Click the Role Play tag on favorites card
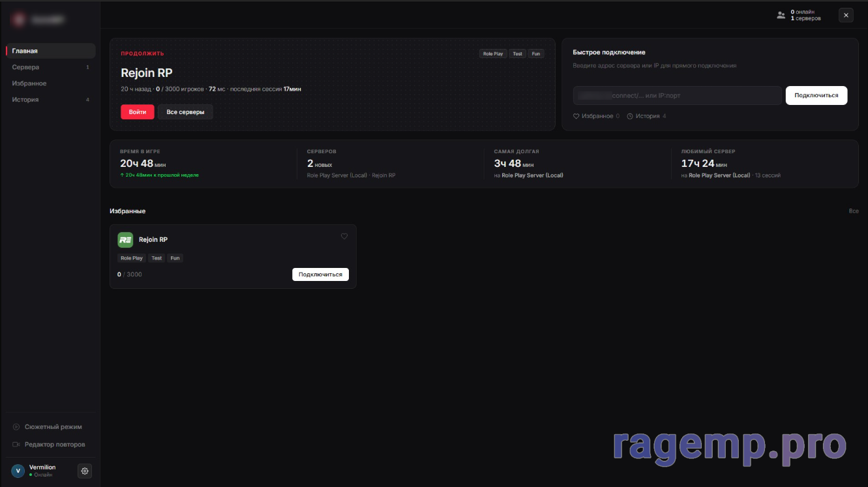Screen dimensions: 868x487 pyautogui.click(x=132, y=258)
